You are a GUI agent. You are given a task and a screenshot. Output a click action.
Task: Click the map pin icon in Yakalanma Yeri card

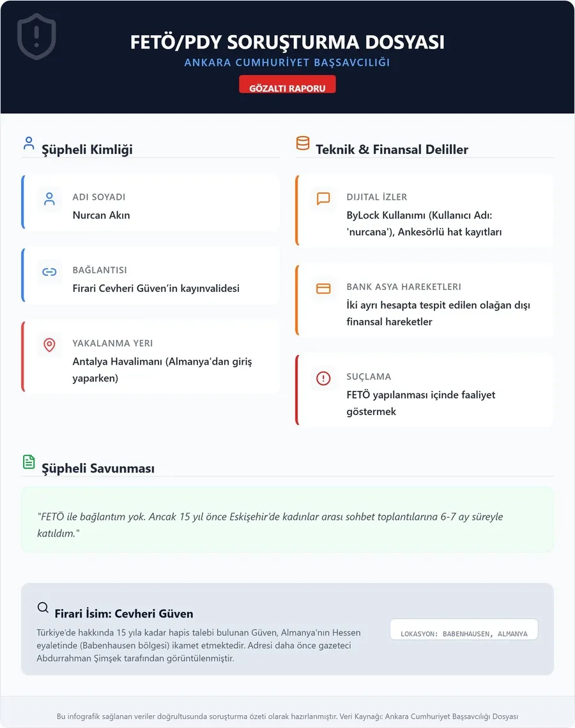pyautogui.click(x=49, y=345)
